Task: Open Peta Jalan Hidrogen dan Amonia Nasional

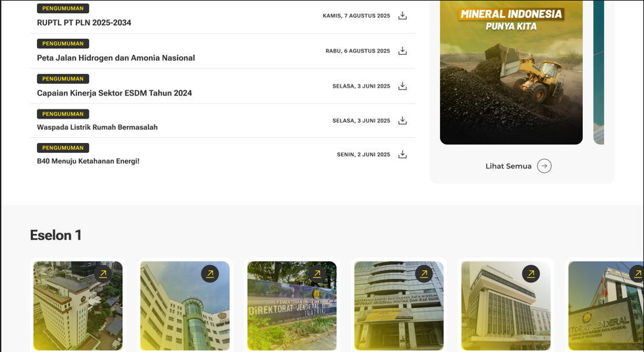Action: click(116, 58)
